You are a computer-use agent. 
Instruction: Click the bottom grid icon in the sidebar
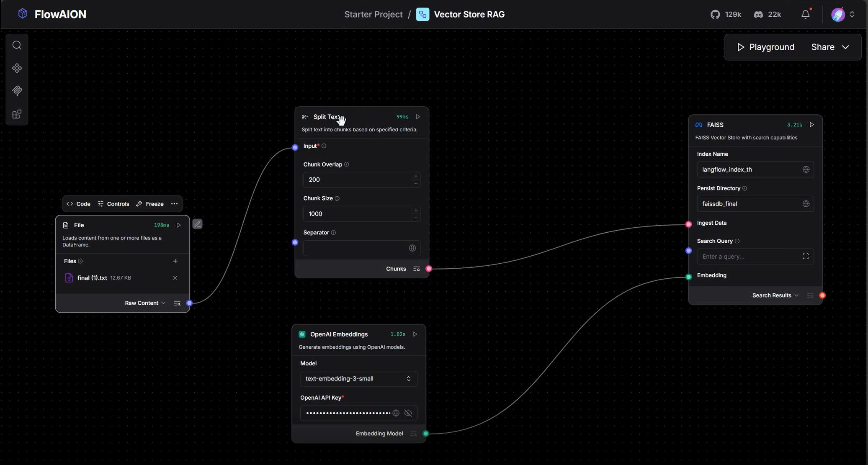click(17, 113)
